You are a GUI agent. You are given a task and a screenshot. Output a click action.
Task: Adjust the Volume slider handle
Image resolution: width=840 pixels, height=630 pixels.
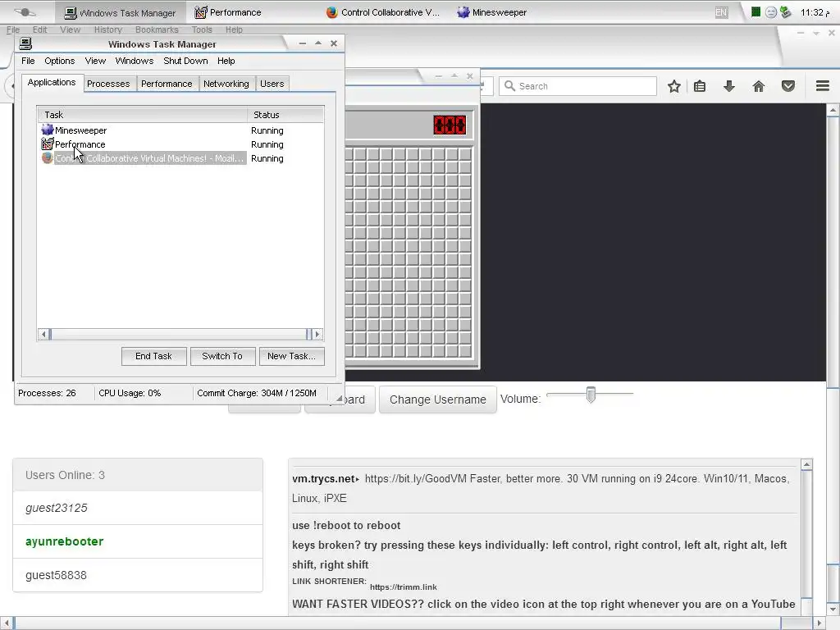pos(591,395)
